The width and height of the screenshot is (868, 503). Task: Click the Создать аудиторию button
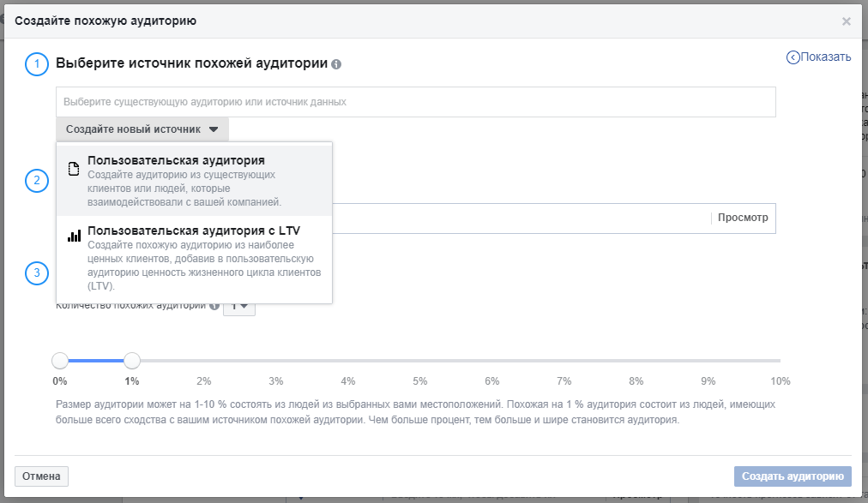pyautogui.click(x=793, y=476)
